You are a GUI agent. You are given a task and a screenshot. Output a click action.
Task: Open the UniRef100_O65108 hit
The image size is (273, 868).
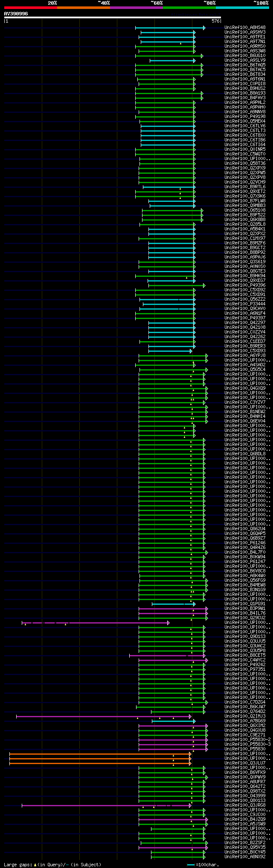[245, 210]
